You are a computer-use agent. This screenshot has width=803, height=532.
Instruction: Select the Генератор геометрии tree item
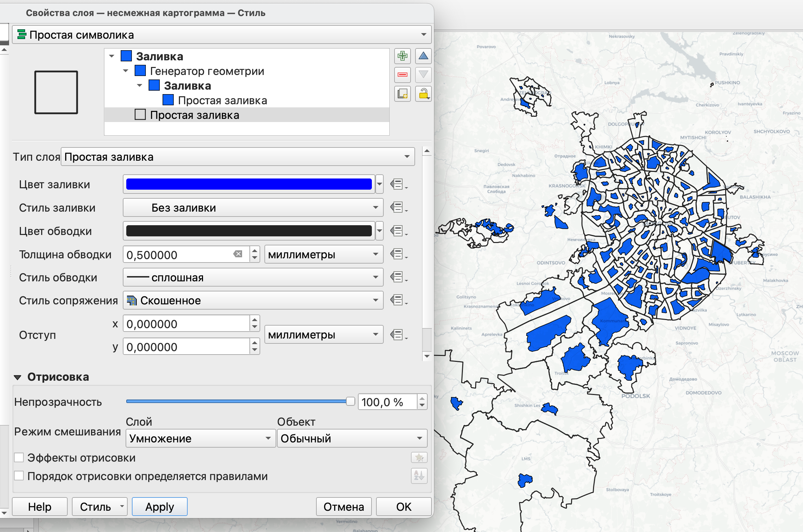[207, 71]
